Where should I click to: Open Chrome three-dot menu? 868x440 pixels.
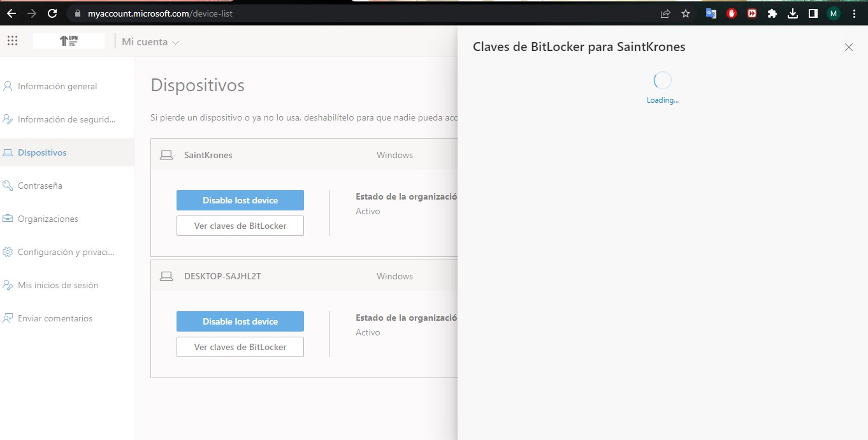(x=854, y=13)
